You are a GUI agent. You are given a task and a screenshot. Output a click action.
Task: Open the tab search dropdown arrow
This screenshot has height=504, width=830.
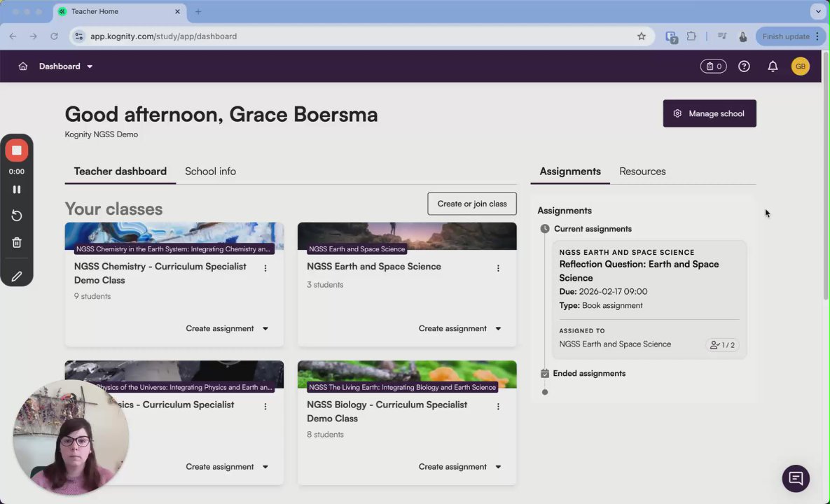pyautogui.click(x=818, y=11)
